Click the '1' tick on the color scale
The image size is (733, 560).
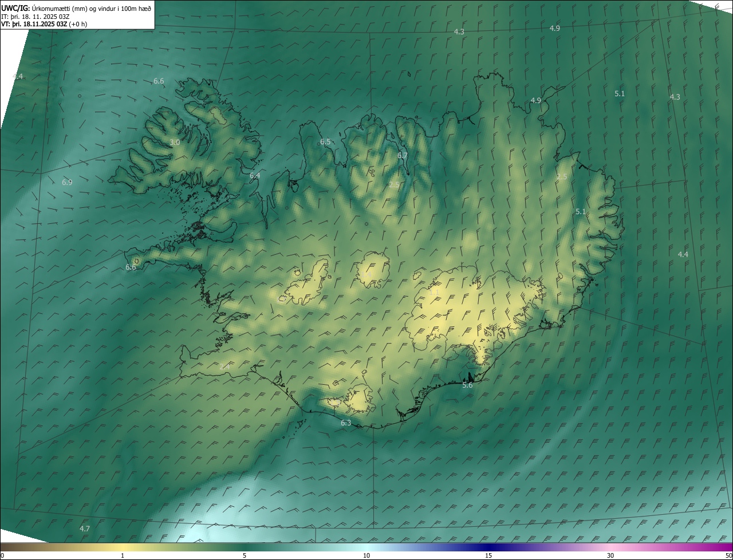(x=123, y=556)
